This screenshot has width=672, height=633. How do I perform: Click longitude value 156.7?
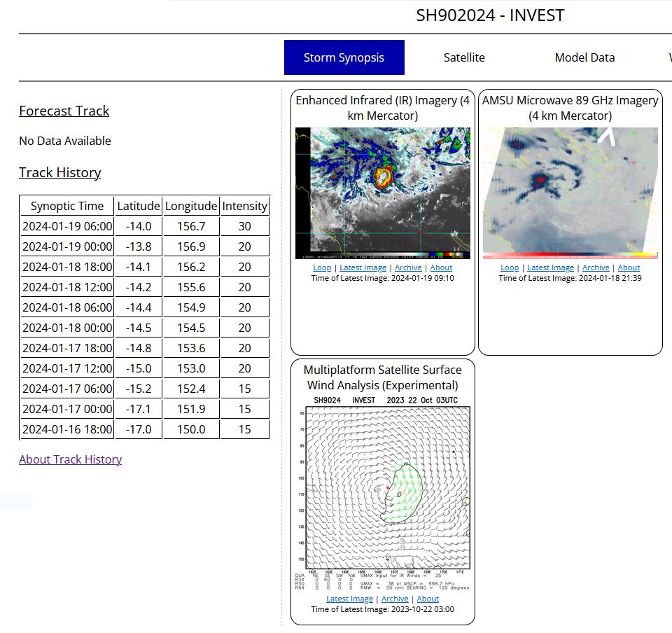click(x=191, y=226)
